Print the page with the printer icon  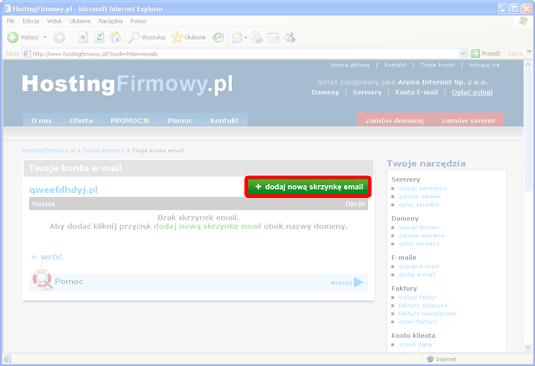tap(257, 37)
